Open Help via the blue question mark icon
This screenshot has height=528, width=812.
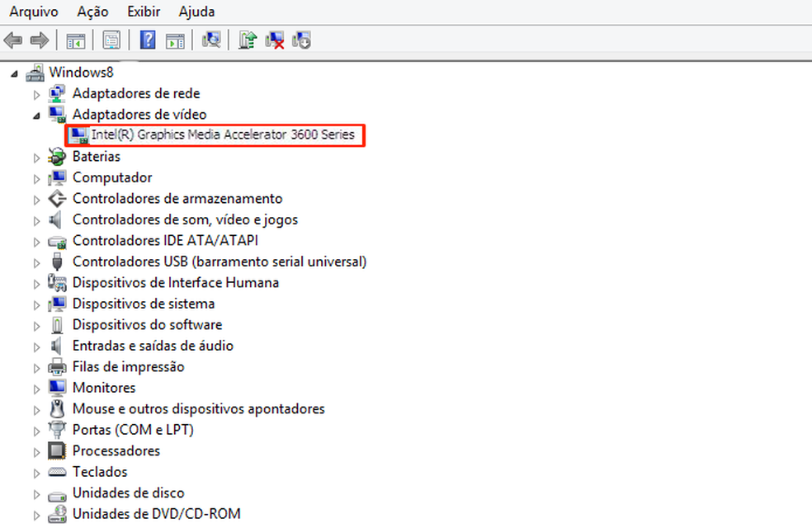(148, 40)
